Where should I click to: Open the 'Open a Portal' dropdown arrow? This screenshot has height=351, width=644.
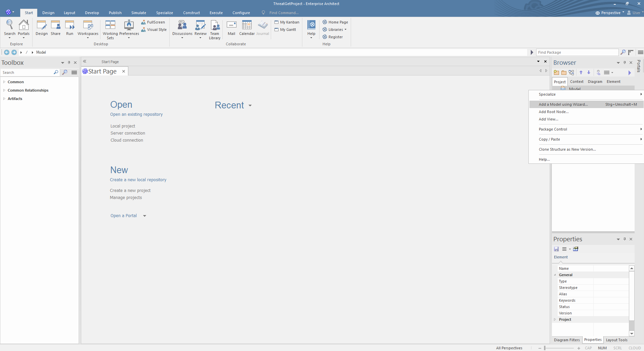(x=145, y=216)
